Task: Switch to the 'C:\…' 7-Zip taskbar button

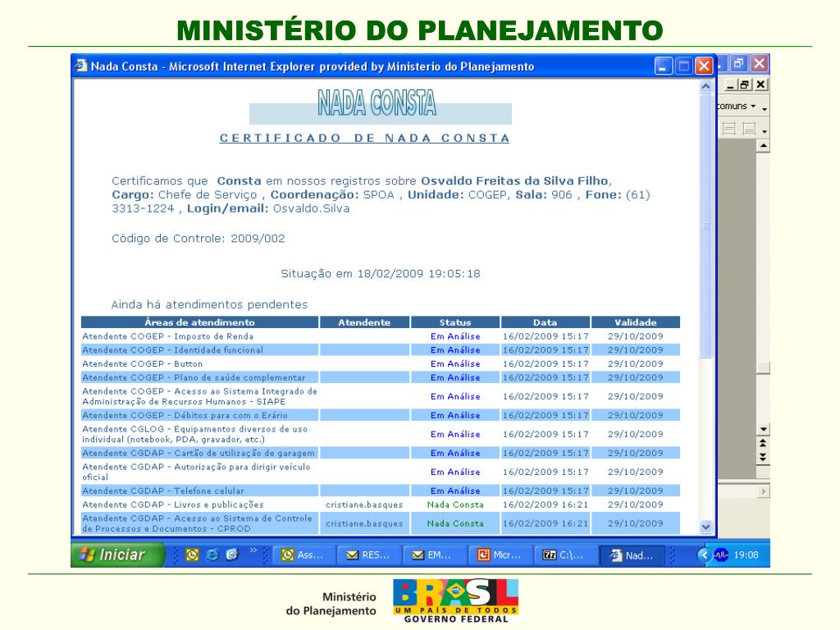Action: click(x=565, y=555)
